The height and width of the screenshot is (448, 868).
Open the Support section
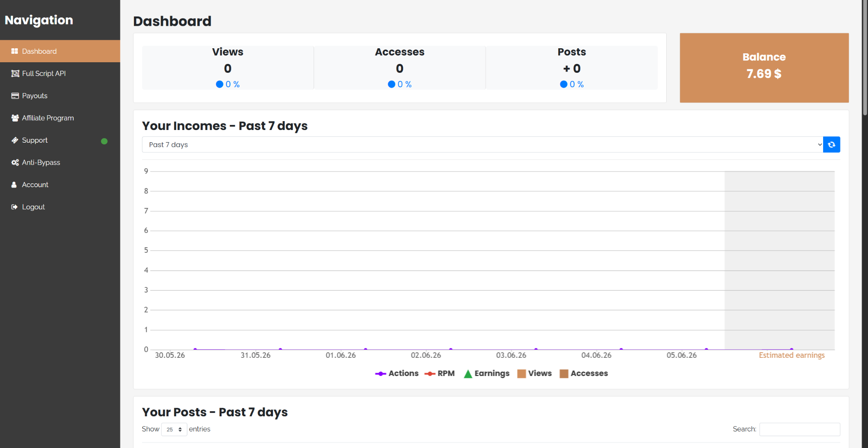pyautogui.click(x=60, y=140)
